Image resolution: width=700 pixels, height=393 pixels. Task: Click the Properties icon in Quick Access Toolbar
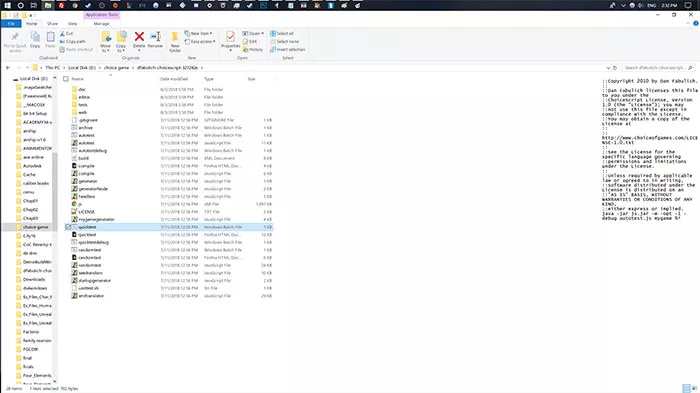pos(16,15)
